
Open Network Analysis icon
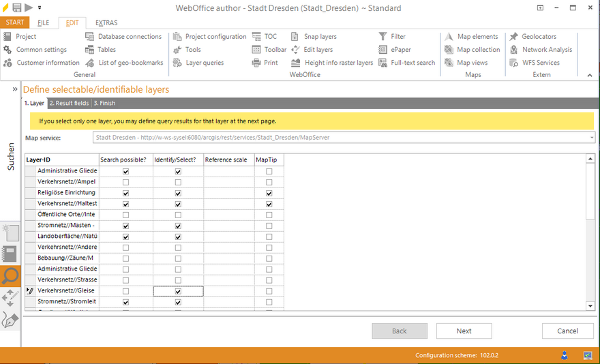[x=514, y=49]
